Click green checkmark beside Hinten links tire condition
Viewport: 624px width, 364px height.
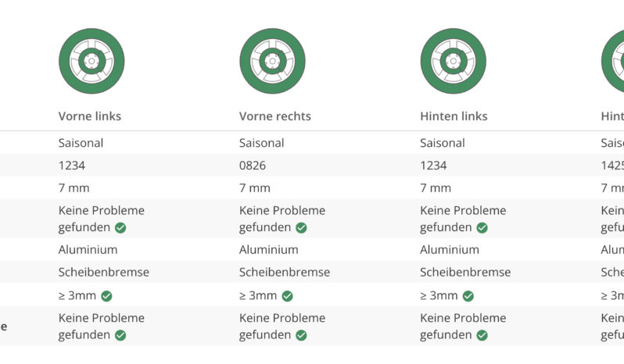click(482, 228)
